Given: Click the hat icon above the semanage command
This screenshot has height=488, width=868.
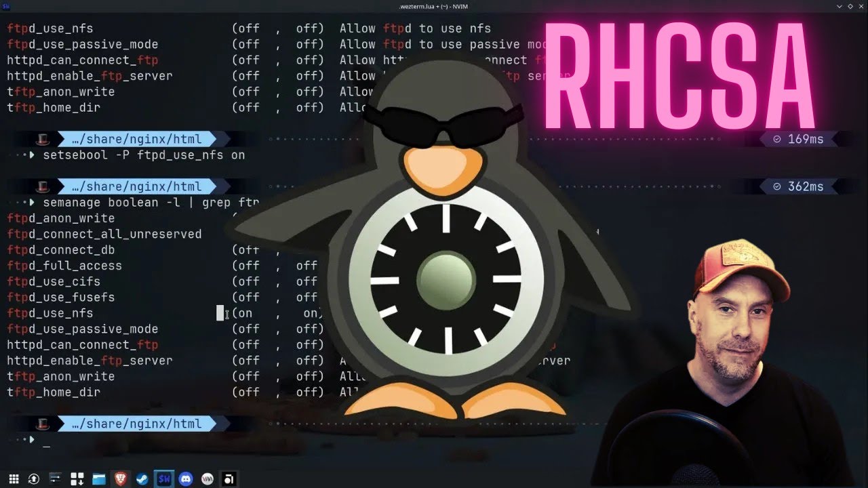Looking at the screenshot, I should 43,187.
